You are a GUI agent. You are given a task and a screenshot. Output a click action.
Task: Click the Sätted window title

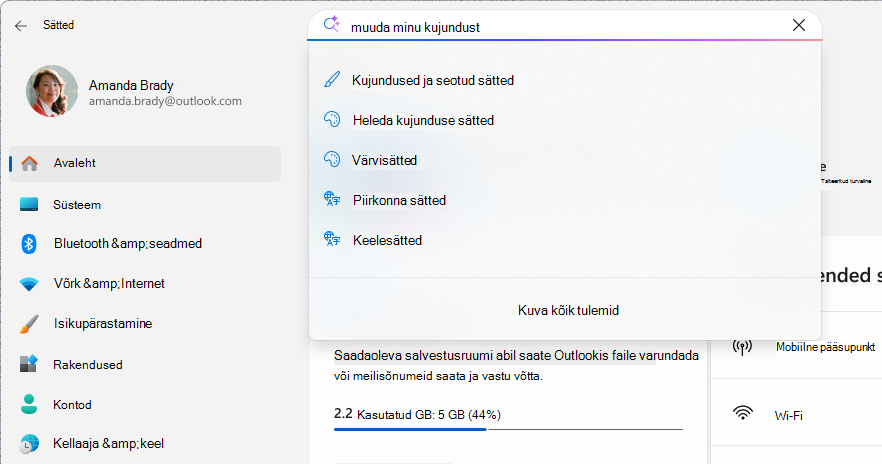[x=58, y=25]
